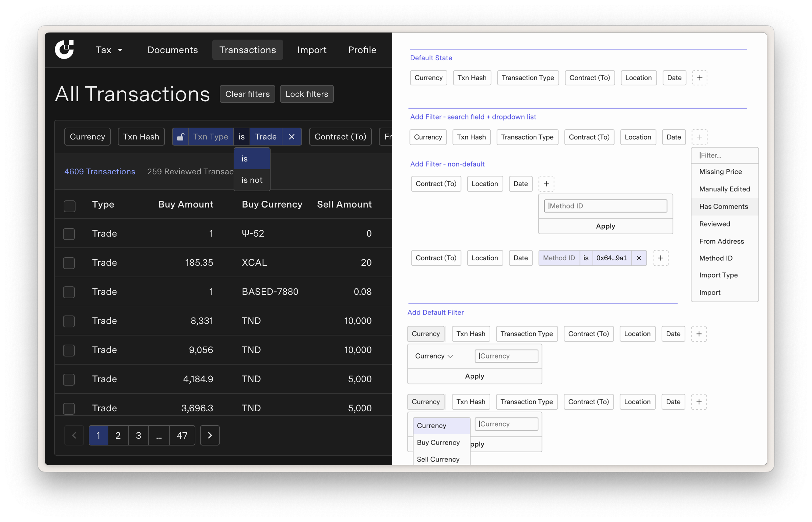The width and height of the screenshot is (812, 522).
Task: Click the unlock icon on Txn Type filter
Action: 180,137
